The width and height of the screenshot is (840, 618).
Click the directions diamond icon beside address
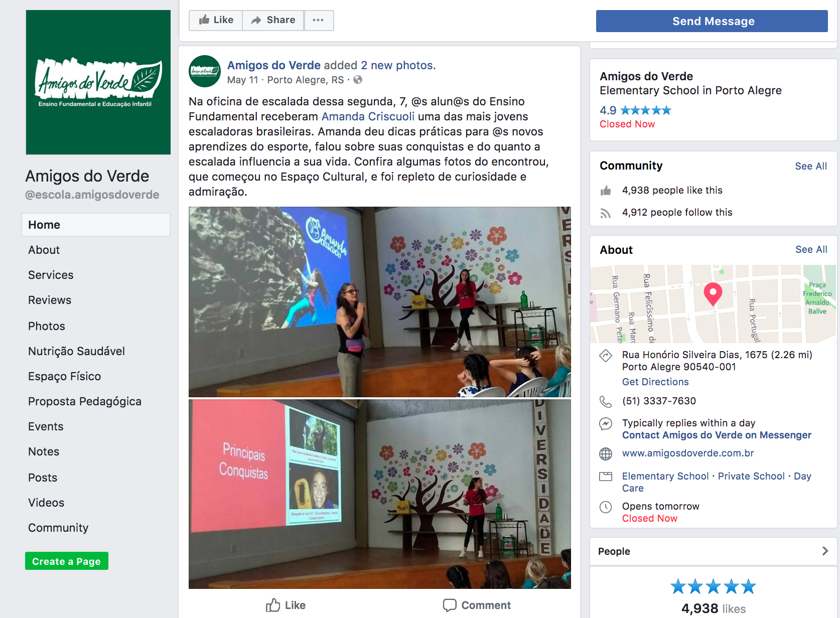click(x=606, y=356)
